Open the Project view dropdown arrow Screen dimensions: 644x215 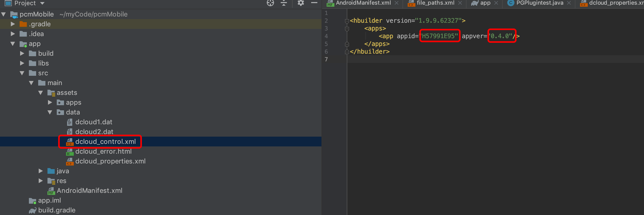42,3
